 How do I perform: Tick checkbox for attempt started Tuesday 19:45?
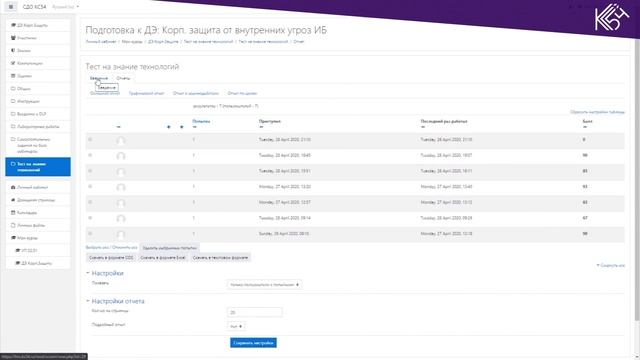[90, 155]
